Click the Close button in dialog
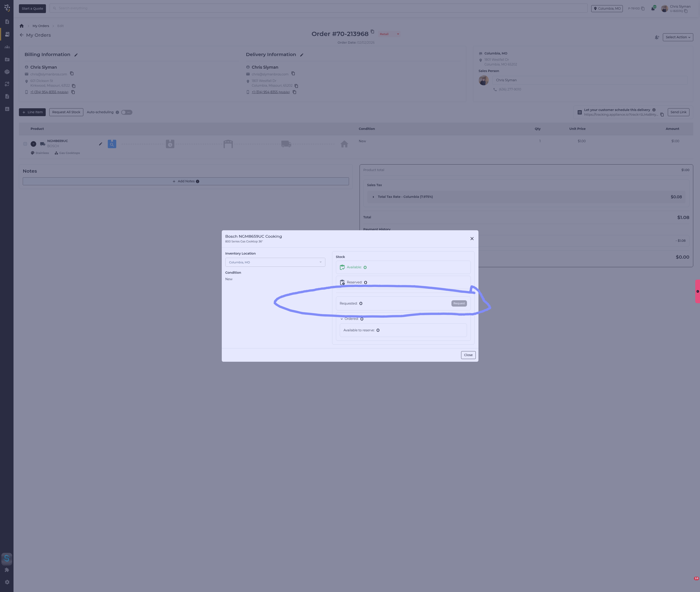700x592 pixels. [468, 355]
